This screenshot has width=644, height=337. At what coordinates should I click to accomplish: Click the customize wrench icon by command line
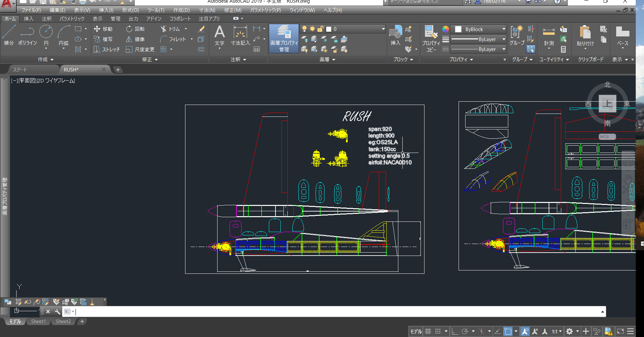click(x=57, y=312)
